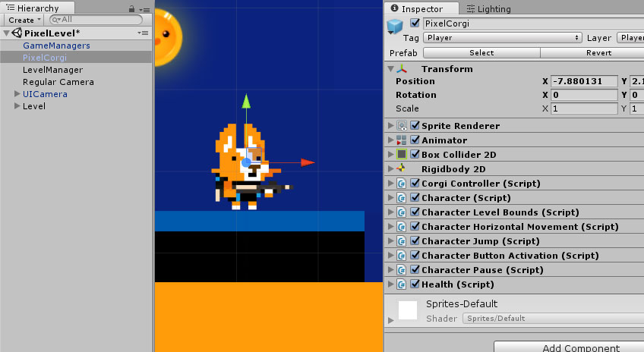Open the PixelLevel scene options menu icon
The image size is (644, 352).
143,33
